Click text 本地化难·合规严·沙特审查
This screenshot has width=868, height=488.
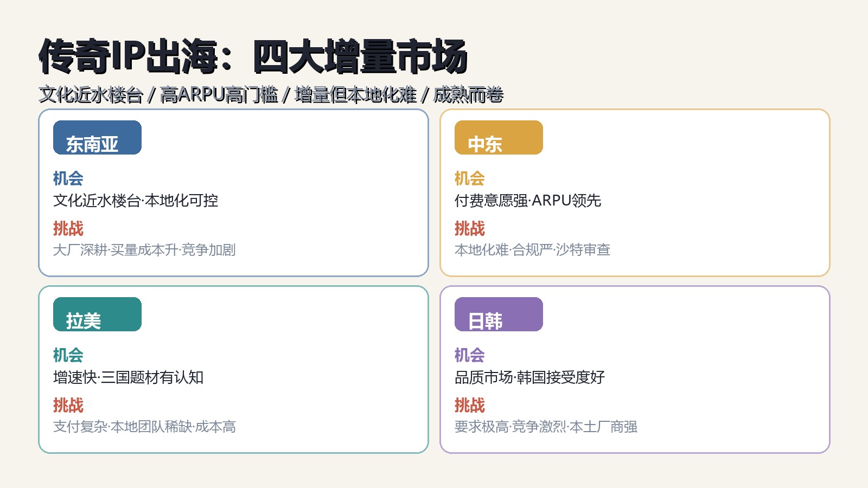pyautogui.click(x=533, y=250)
